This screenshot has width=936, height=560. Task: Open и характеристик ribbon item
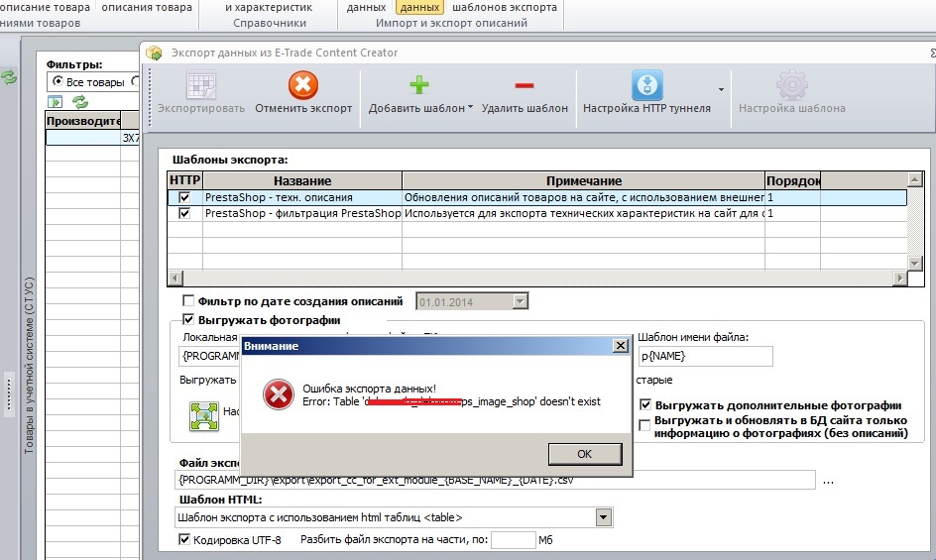269,7
